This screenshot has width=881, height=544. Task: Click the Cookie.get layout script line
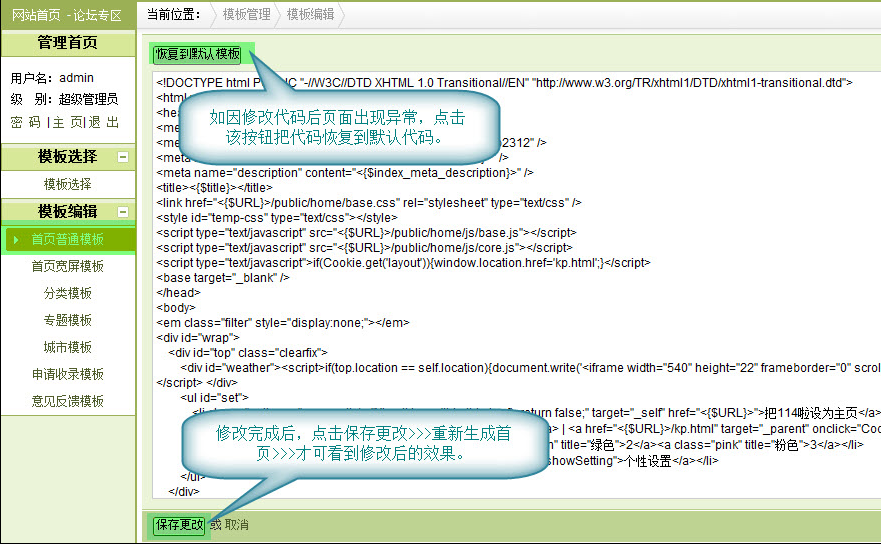coord(403,263)
